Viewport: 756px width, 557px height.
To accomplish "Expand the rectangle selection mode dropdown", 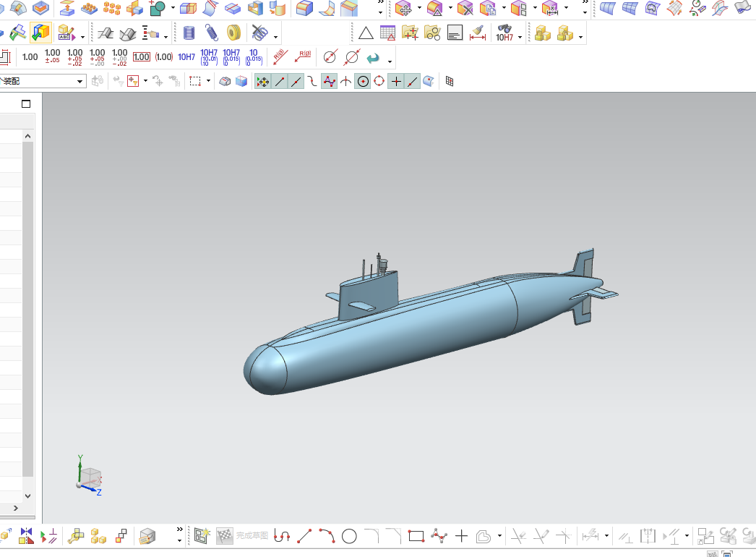I will tap(208, 81).
